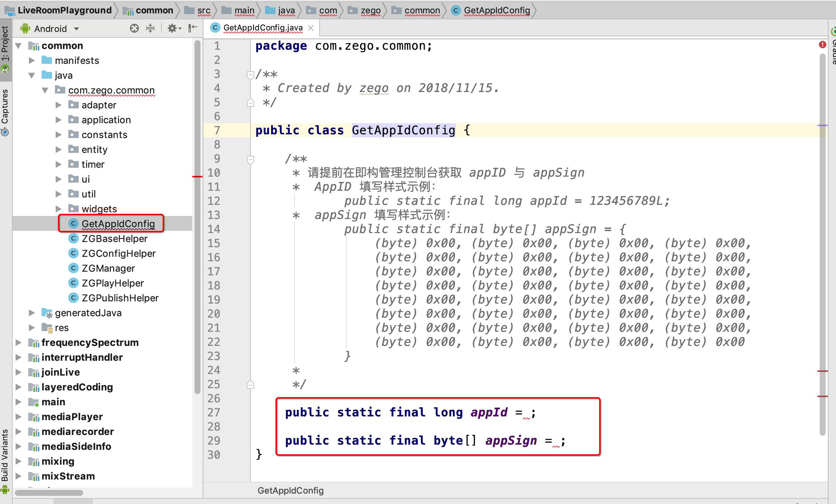Screen dimensions: 836x504
Task: Fold the comment block at line 9
Action: pyautogui.click(x=250, y=159)
